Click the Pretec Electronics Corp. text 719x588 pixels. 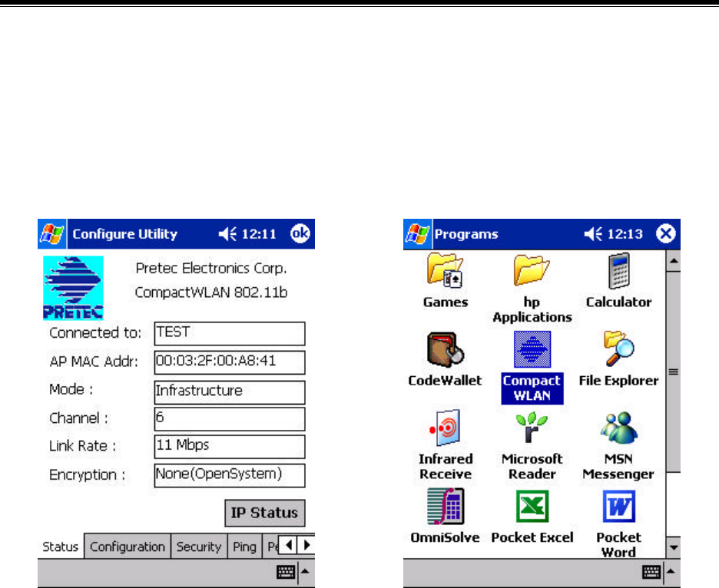pos(211,268)
